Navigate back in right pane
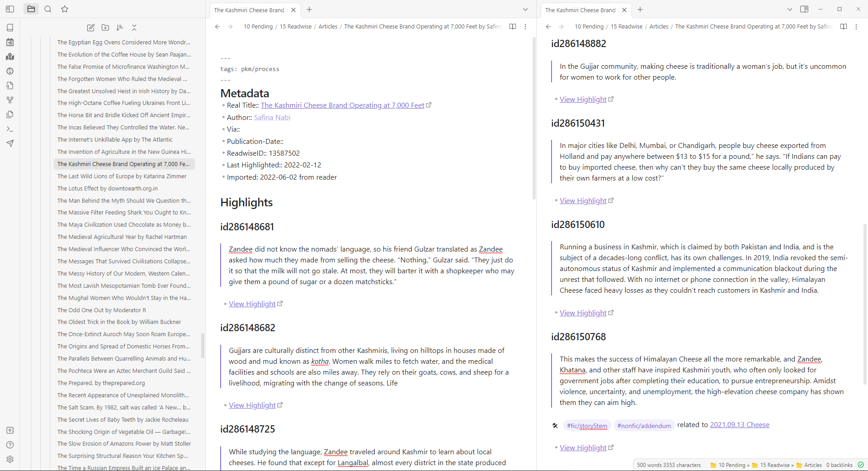868x471 pixels. (548, 27)
